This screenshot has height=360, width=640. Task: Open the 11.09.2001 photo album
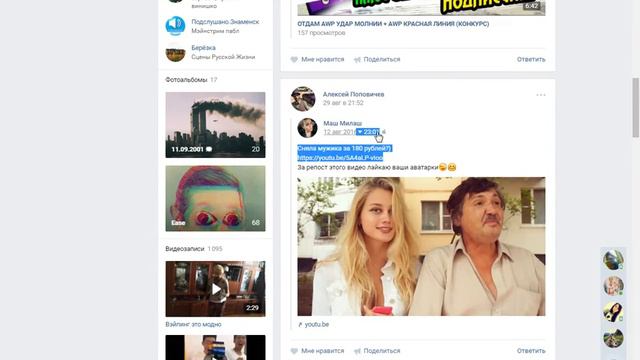215,125
